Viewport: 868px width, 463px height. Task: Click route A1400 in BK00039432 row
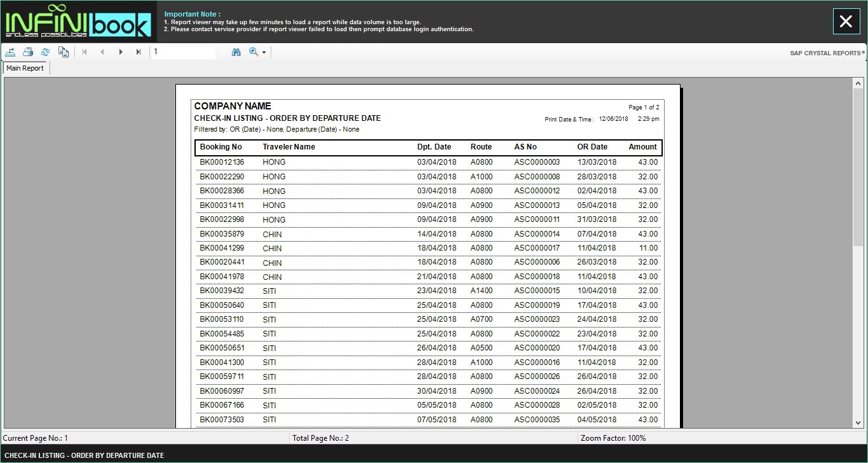click(482, 291)
